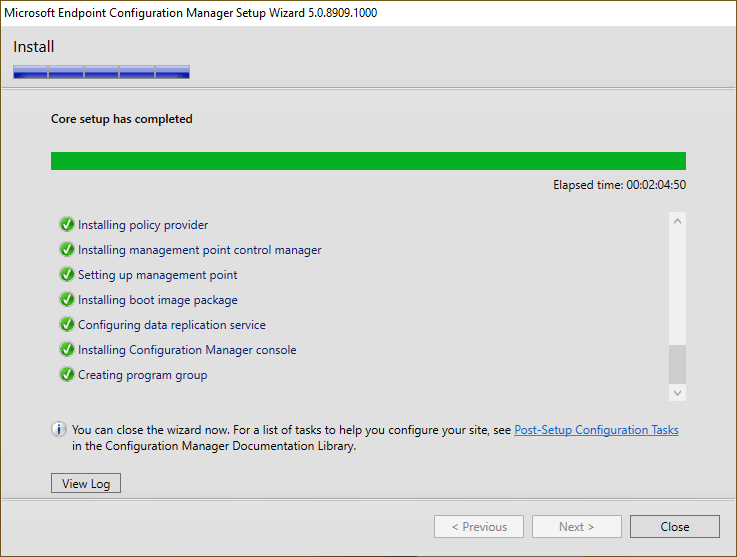Viewport: 737px width, 557px height.
Task: Click the green checkmark beside Installing policy provider
Action: pyautogui.click(x=67, y=225)
